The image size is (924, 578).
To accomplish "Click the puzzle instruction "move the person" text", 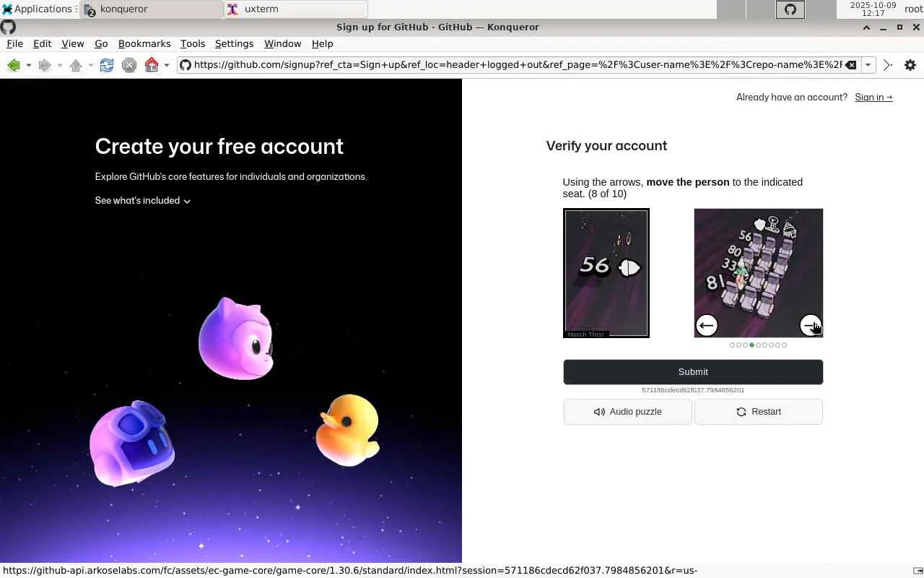I will tap(688, 182).
